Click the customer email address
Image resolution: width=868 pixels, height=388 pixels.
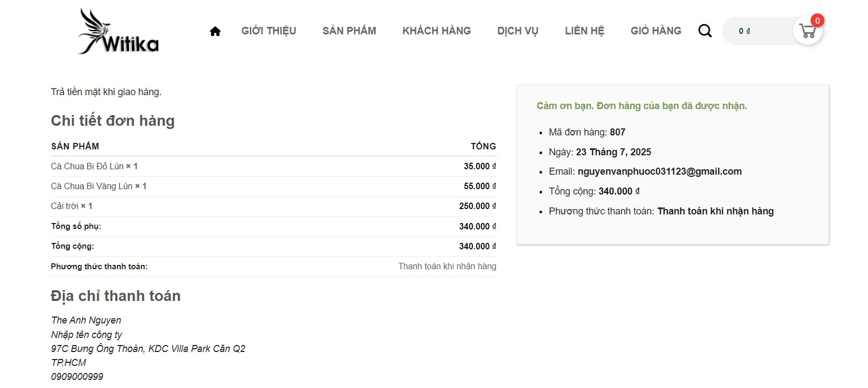pyautogui.click(x=659, y=171)
